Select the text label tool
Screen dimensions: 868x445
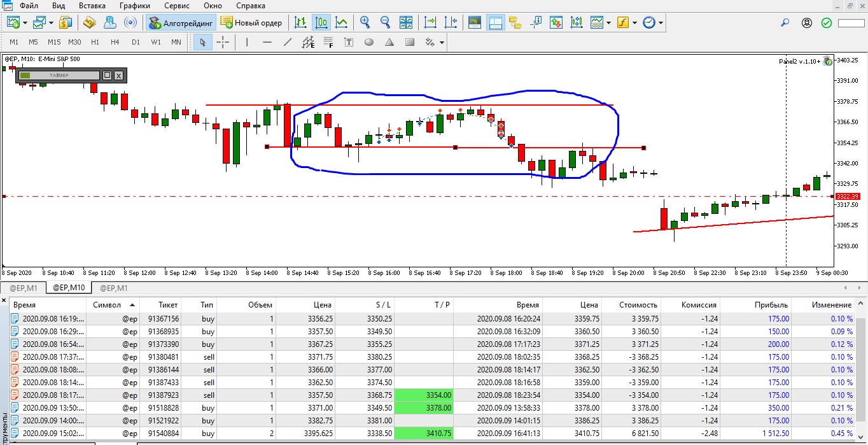[x=349, y=43]
